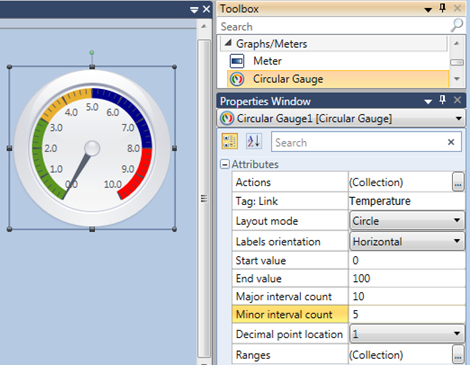Open the design panel options menu

pyautogui.click(x=194, y=10)
